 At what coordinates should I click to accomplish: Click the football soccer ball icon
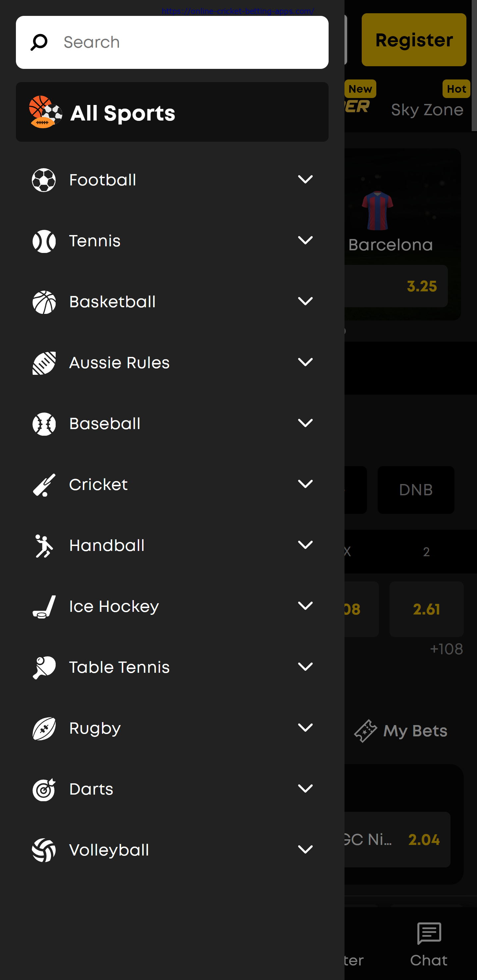pyautogui.click(x=44, y=180)
